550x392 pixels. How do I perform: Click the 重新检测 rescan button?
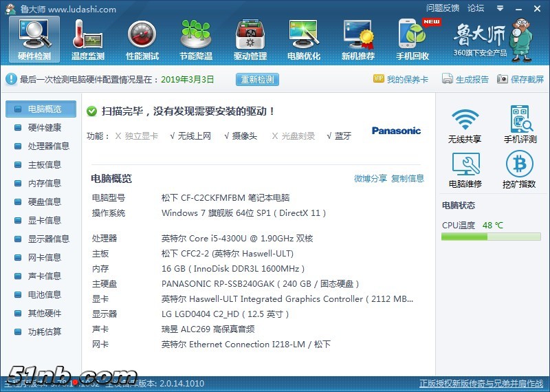[257, 79]
